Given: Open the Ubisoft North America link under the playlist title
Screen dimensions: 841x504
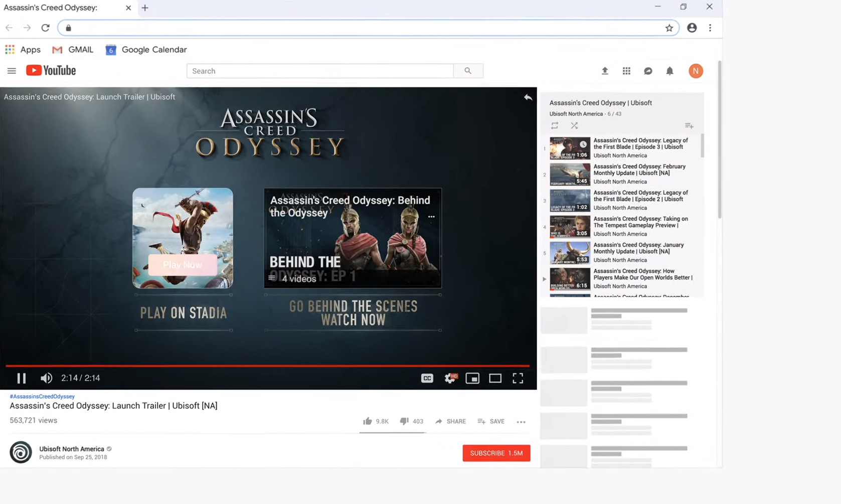Looking at the screenshot, I should (x=576, y=114).
